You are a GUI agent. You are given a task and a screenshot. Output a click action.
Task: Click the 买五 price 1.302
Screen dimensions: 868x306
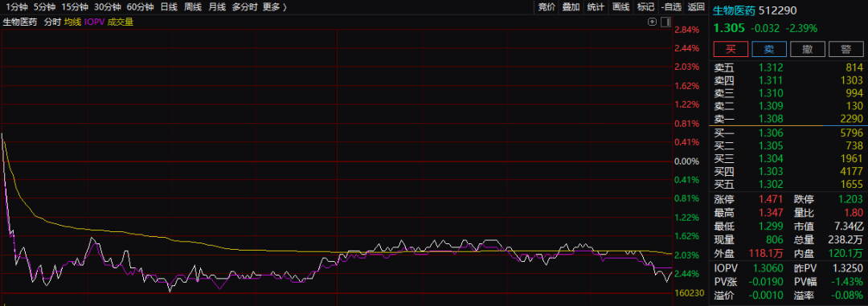click(x=771, y=184)
